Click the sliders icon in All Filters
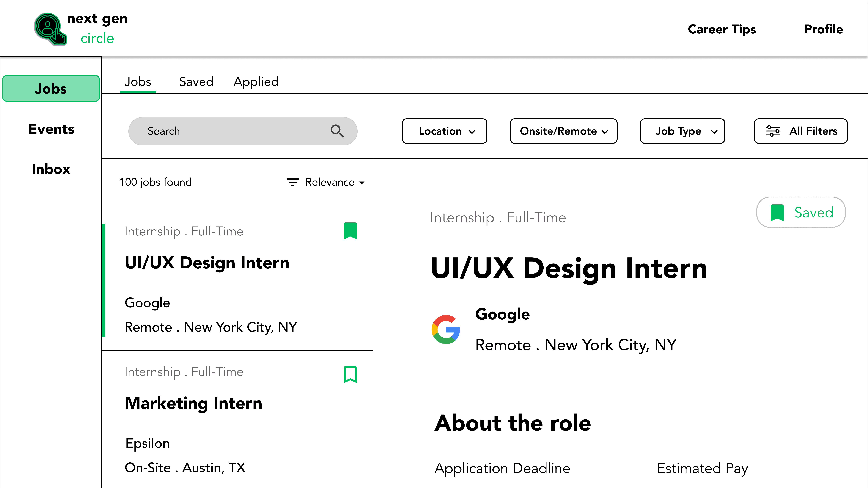 point(773,131)
